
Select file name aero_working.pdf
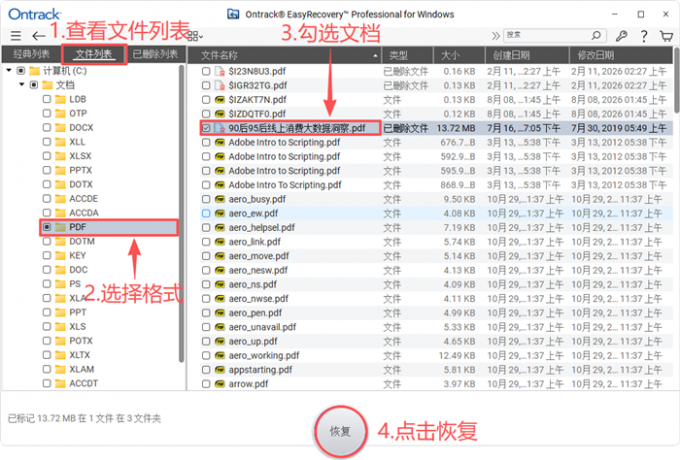[x=264, y=356]
